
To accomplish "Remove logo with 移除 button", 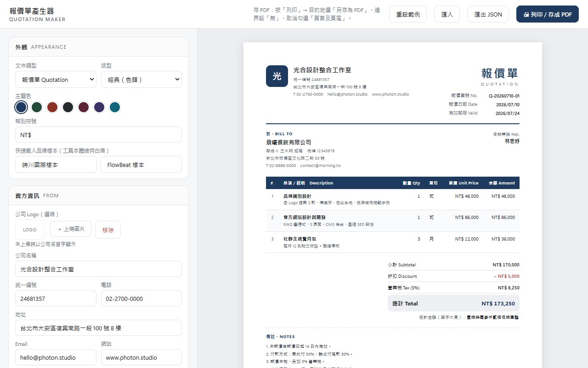I will click(x=108, y=230).
